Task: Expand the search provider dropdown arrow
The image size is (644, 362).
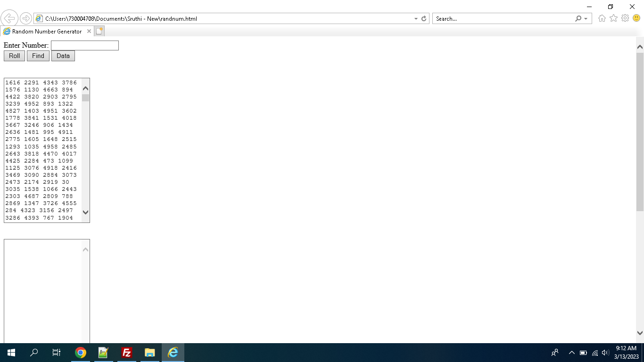Action: [586, 19]
